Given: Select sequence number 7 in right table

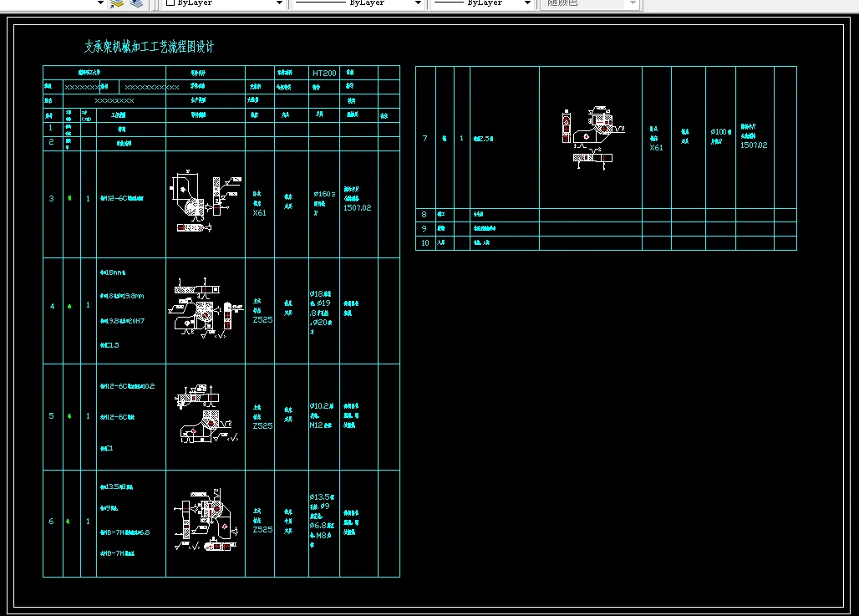Looking at the screenshot, I should click(425, 138).
